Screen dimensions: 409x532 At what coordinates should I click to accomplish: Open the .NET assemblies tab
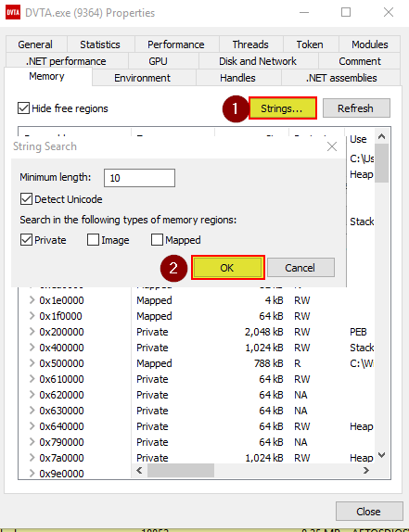click(340, 78)
